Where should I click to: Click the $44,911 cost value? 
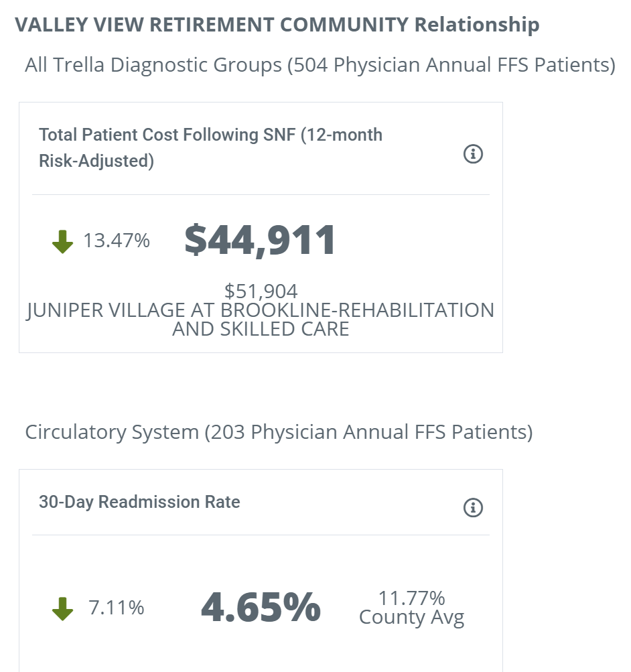pyautogui.click(x=260, y=240)
